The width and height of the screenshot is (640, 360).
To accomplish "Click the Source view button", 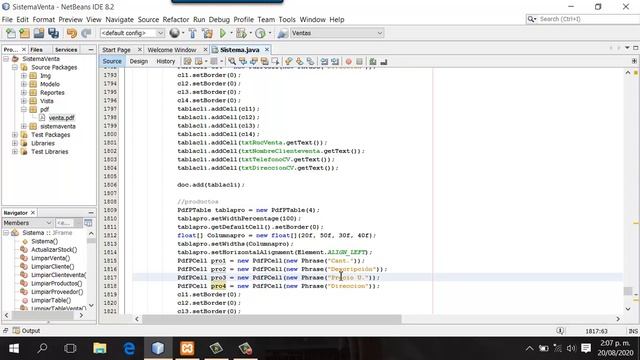I will (112, 61).
